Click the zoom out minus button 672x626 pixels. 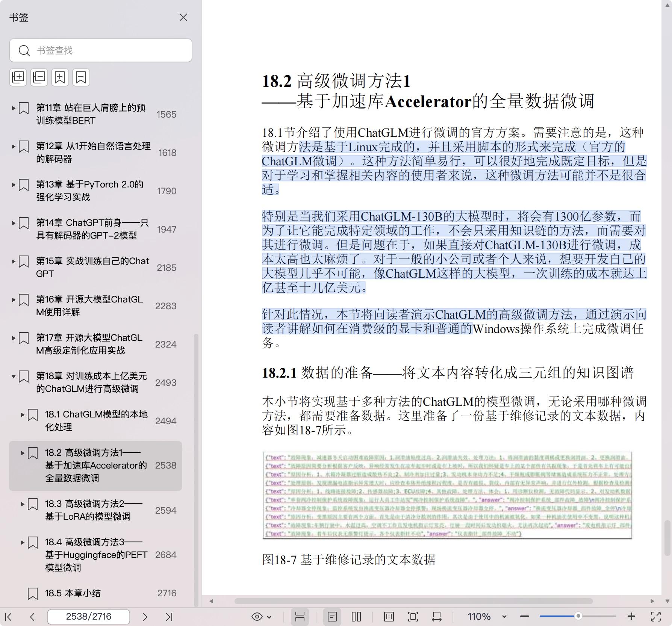525,617
